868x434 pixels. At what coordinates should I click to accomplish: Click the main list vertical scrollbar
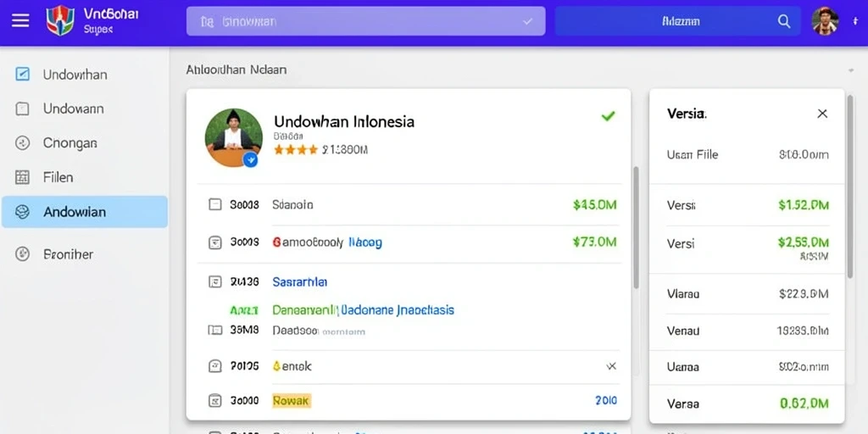click(x=636, y=227)
